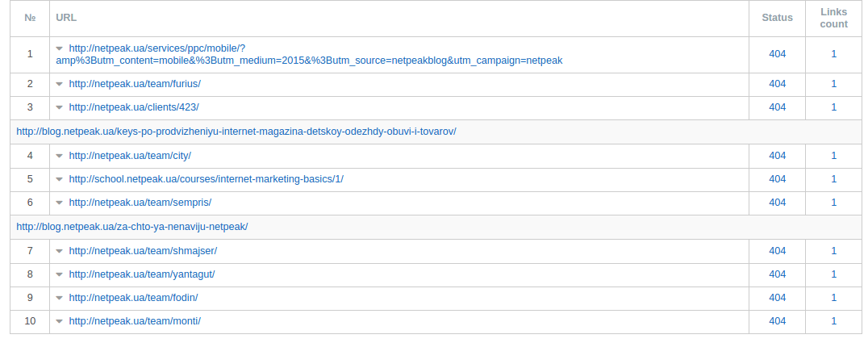868x343 pixels.
Task: Click 404 status in clients/423 row
Action: (777, 107)
